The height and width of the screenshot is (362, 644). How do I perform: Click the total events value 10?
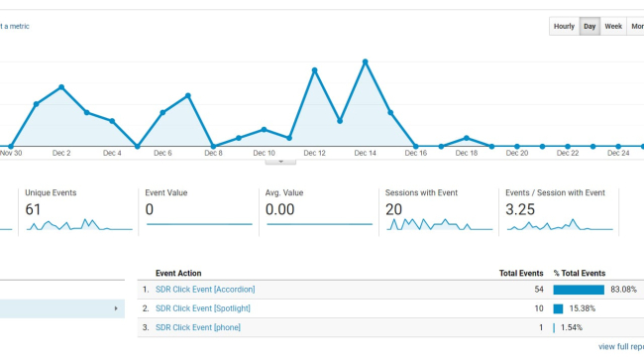tap(539, 308)
